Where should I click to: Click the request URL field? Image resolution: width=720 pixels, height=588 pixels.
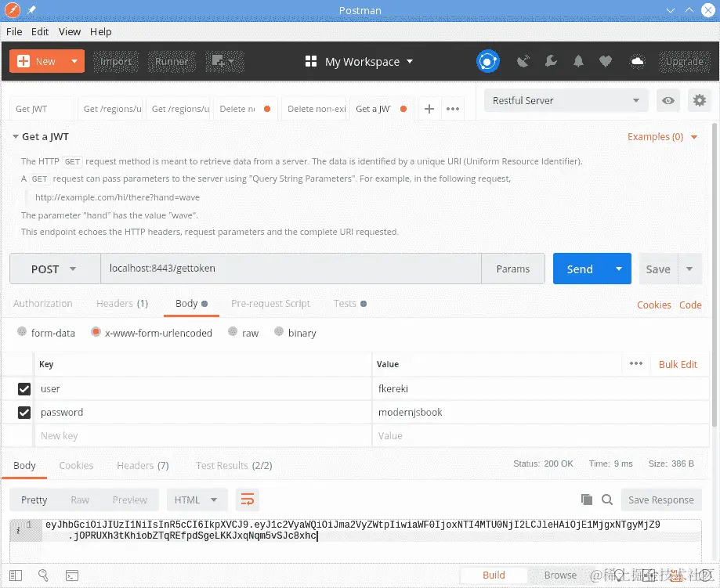[291, 269]
